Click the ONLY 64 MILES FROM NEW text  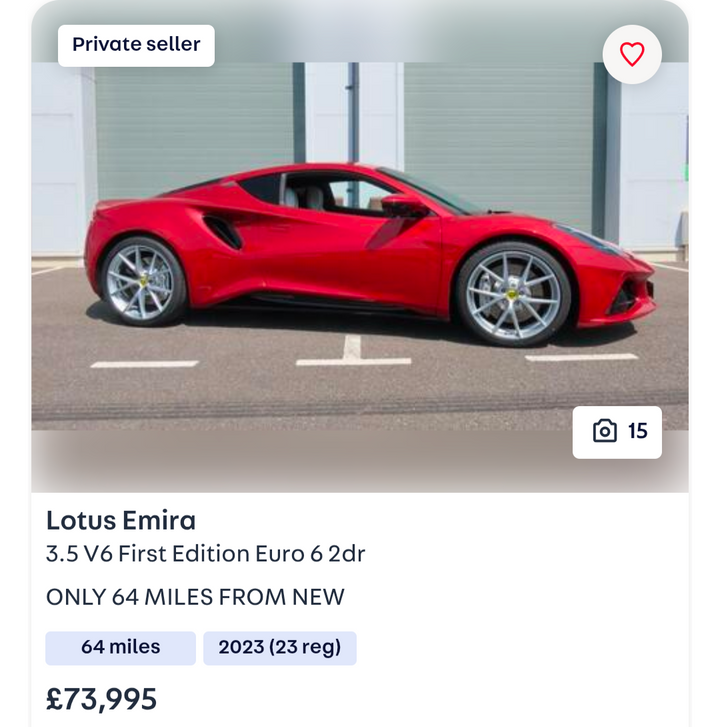(x=195, y=597)
